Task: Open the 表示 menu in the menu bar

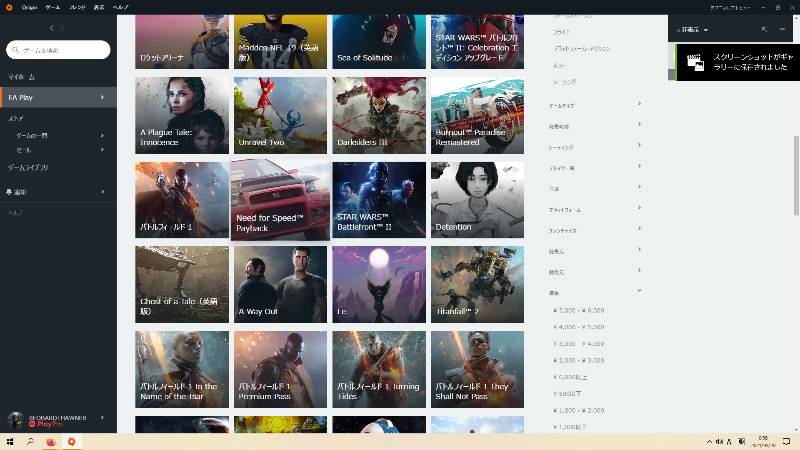Action: (99, 7)
